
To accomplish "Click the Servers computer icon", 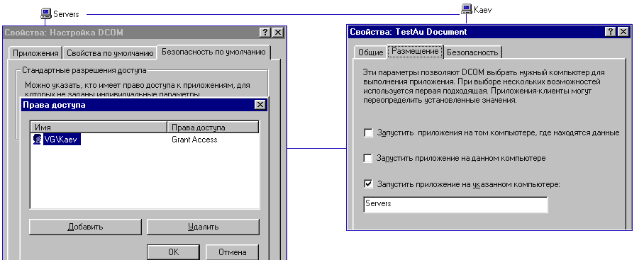I will 45,14.
